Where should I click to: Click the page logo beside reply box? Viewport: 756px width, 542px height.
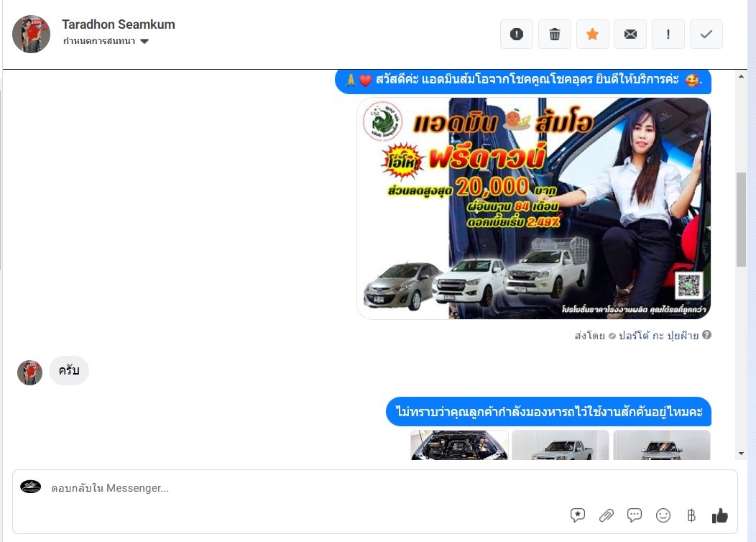tap(30, 487)
